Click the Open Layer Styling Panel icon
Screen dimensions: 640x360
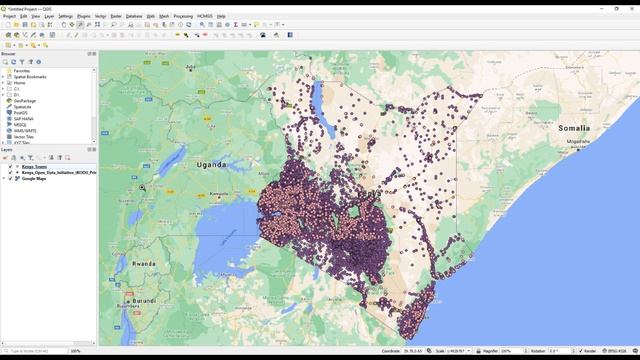point(5,158)
